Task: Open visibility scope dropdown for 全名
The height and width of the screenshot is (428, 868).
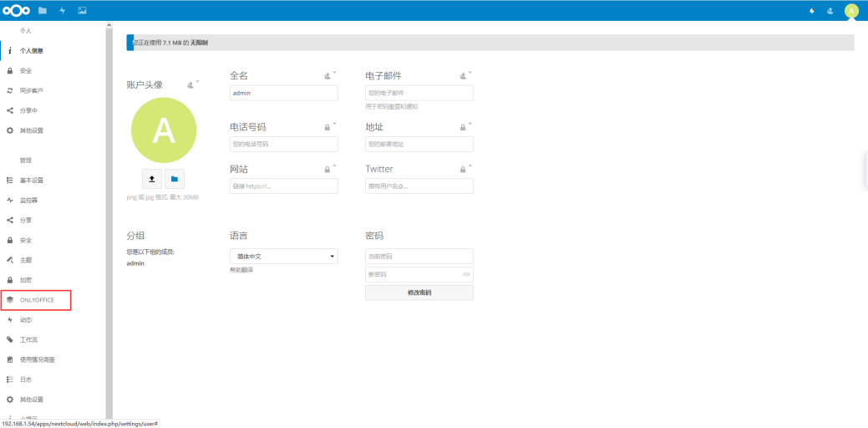Action: 330,75
